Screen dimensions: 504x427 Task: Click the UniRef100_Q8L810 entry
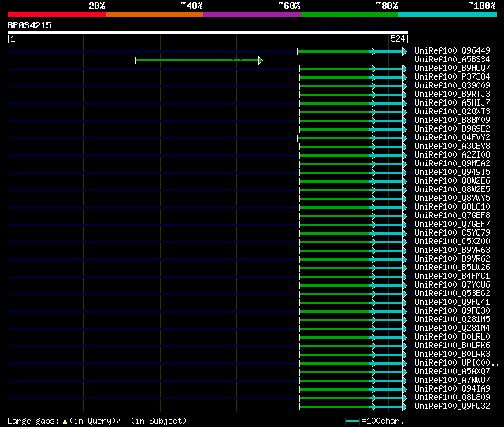pyautogui.click(x=452, y=206)
